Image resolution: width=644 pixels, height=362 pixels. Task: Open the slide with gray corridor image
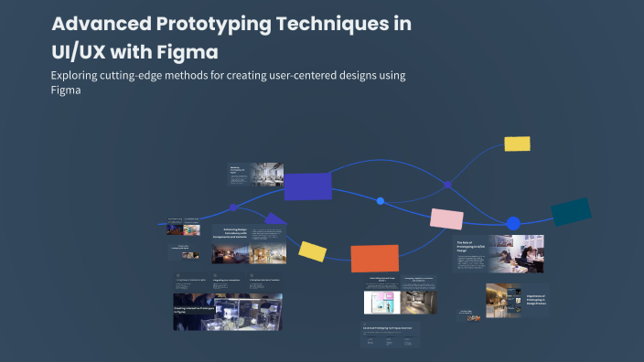419,294
